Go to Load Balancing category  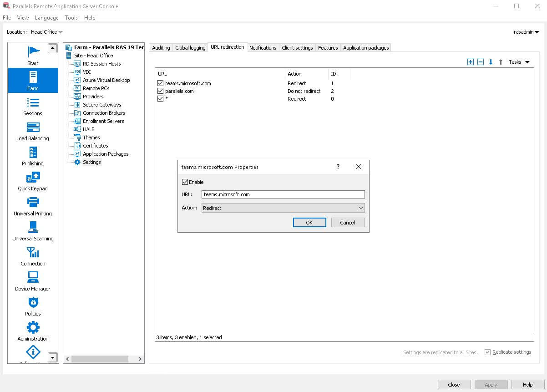[x=33, y=127]
